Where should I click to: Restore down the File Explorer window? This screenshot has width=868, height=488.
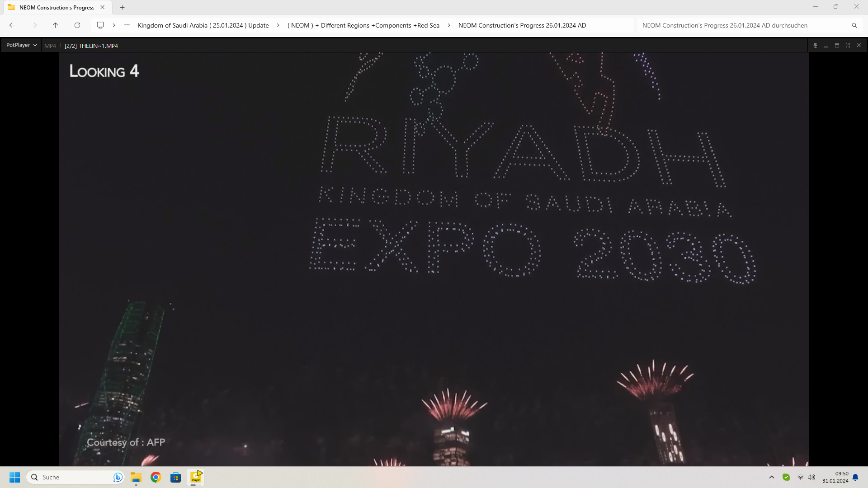(836, 7)
